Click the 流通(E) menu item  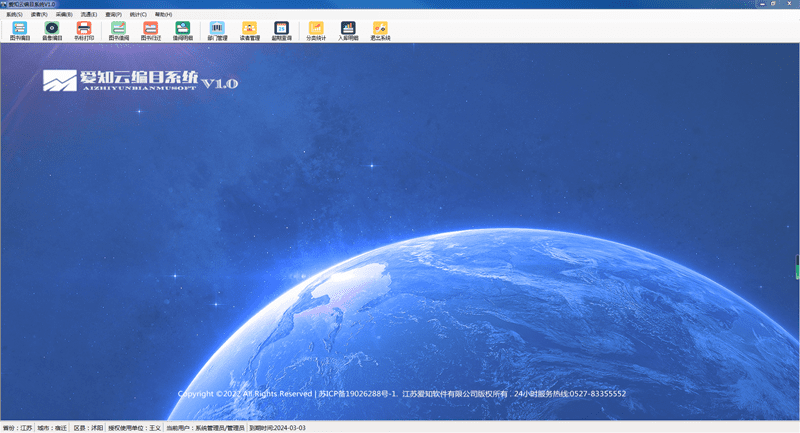tap(89, 15)
